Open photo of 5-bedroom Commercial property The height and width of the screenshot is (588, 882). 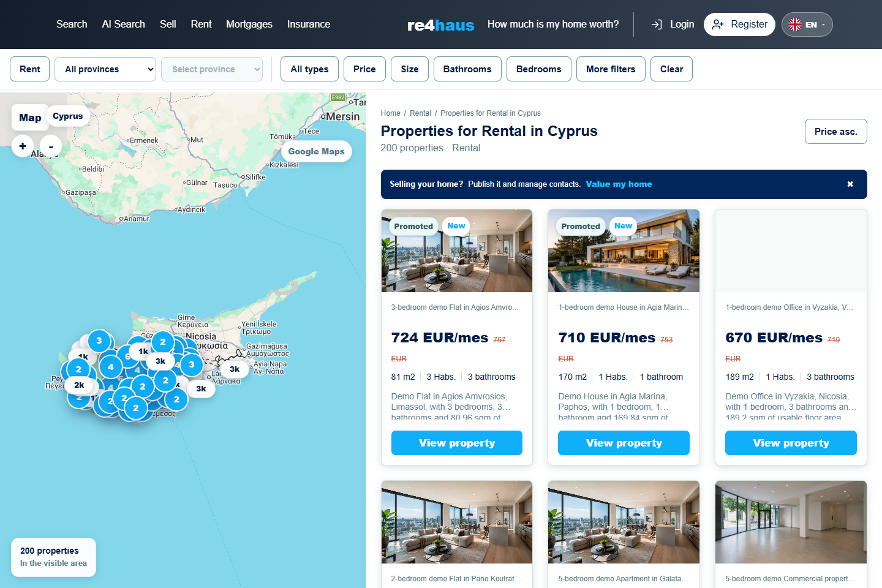click(791, 522)
